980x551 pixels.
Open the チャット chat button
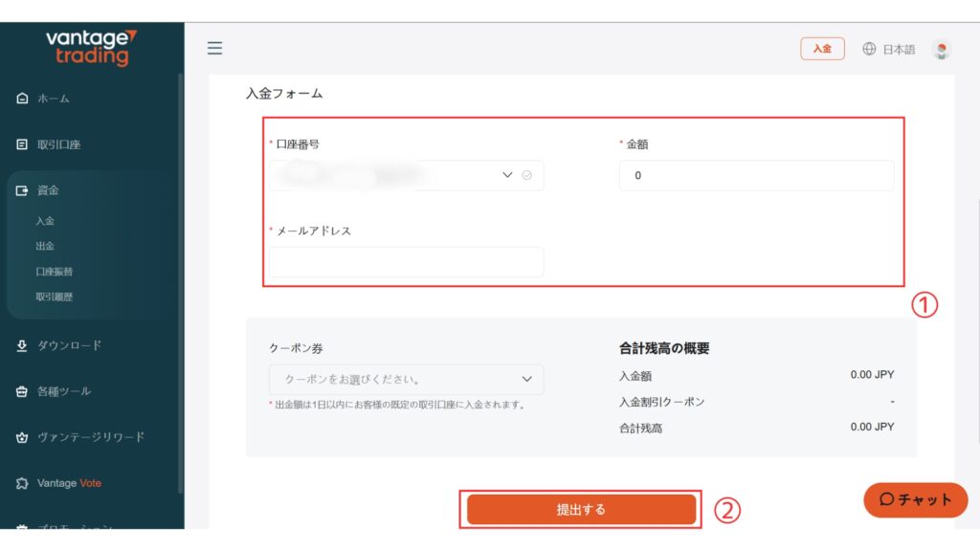click(916, 499)
